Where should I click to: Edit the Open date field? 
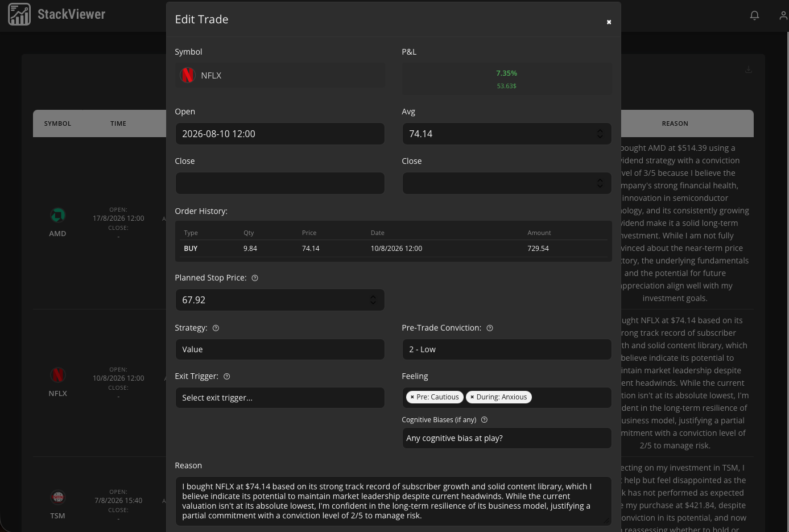280,134
